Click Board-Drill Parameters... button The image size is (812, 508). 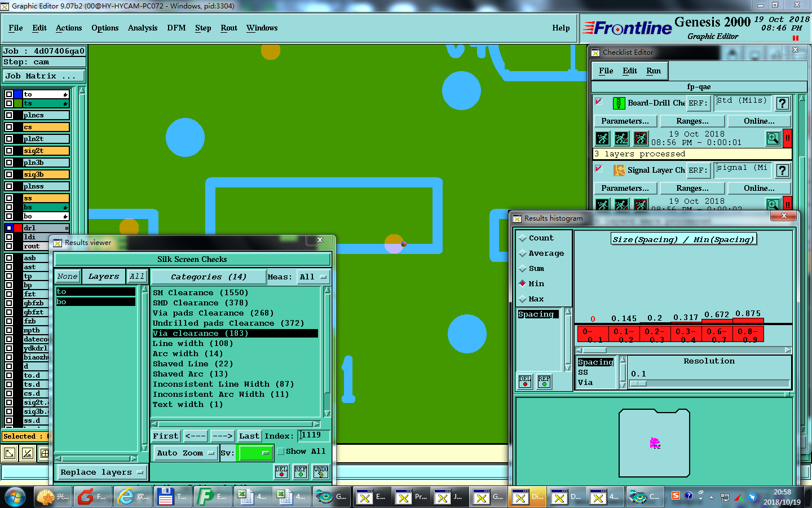coord(625,121)
